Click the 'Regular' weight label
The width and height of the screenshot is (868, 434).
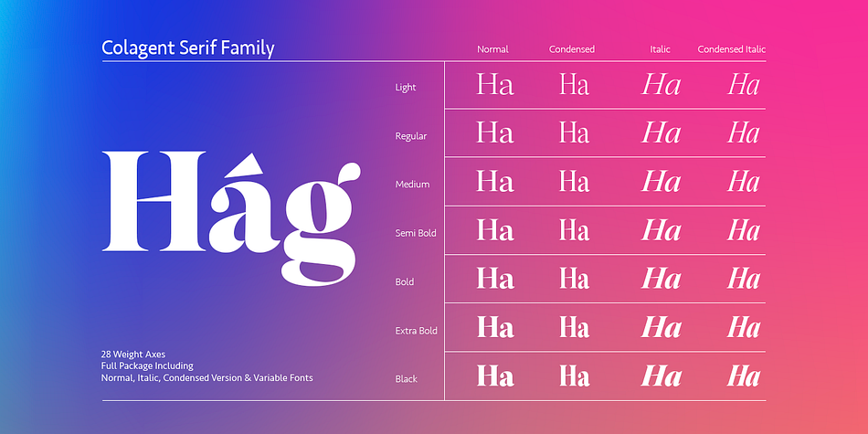pyautogui.click(x=411, y=136)
